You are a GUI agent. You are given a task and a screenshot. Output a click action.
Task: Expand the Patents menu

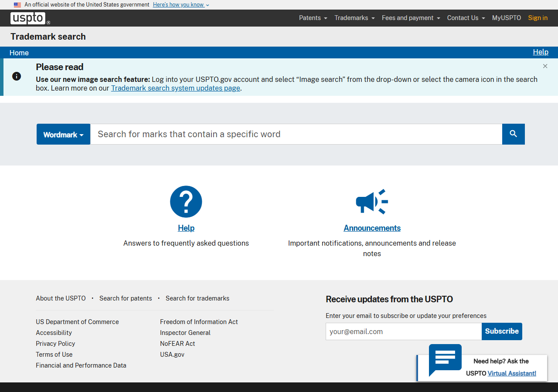pyautogui.click(x=313, y=18)
